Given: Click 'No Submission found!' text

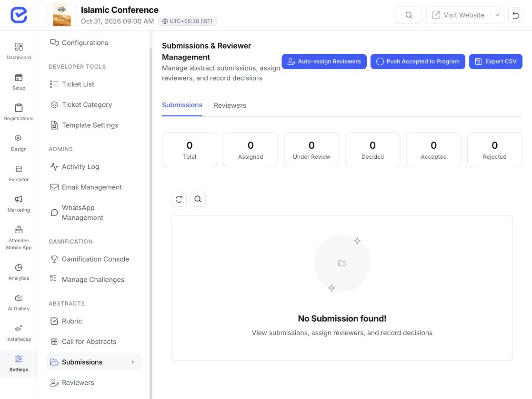Looking at the screenshot, I should tap(342, 318).
